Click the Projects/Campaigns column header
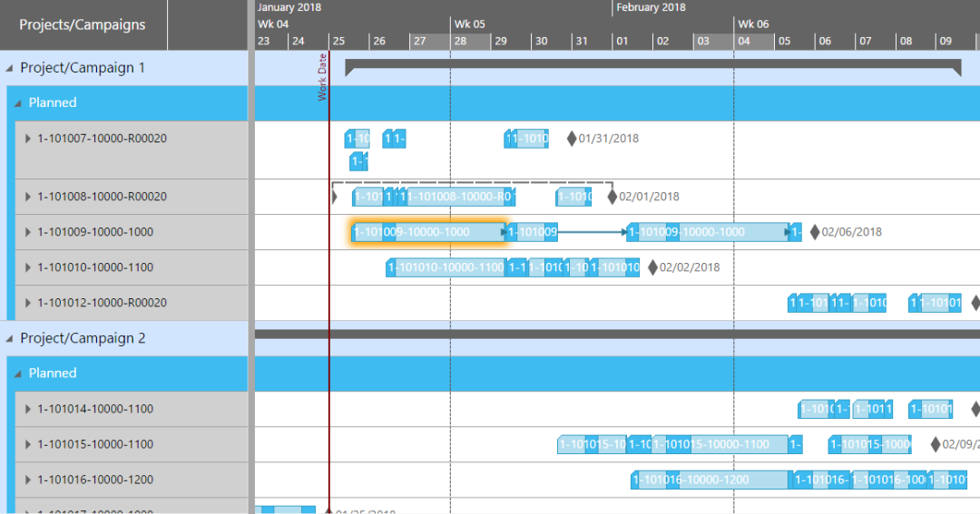 pyautogui.click(x=83, y=24)
